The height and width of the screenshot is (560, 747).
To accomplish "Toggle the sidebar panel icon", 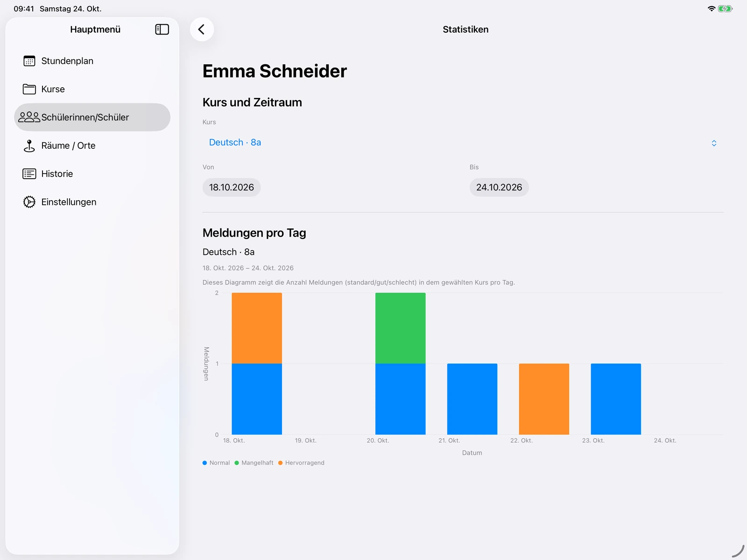I will click(x=162, y=29).
